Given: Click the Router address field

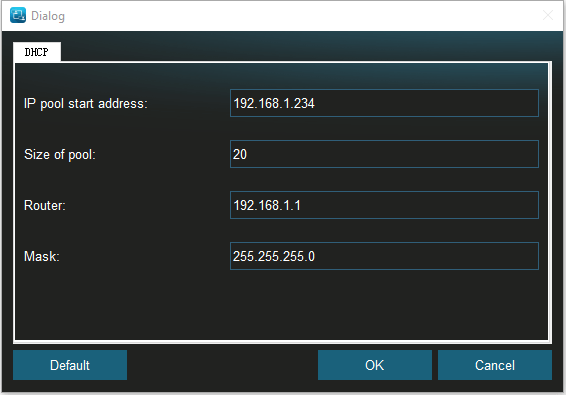Looking at the screenshot, I should tap(384, 205).
